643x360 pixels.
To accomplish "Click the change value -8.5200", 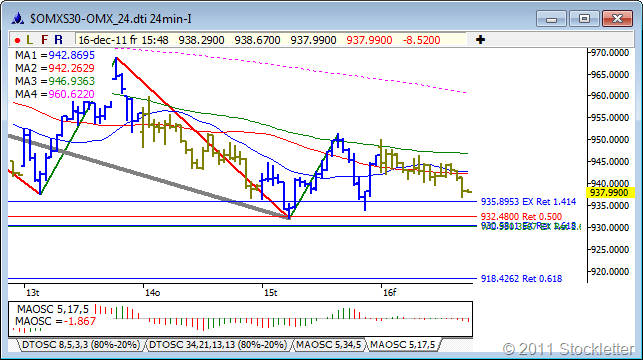I will pyautogui.click(x=422, y=40).
